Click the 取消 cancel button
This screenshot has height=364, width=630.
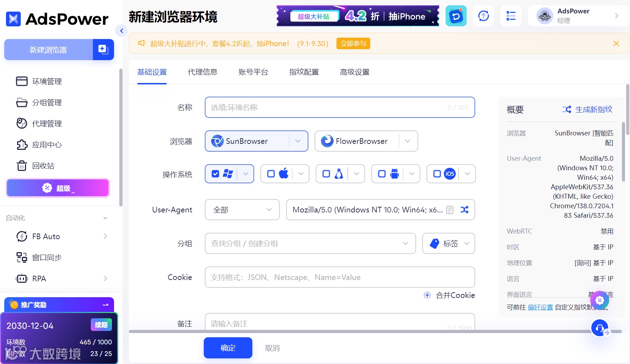(272, 348)
